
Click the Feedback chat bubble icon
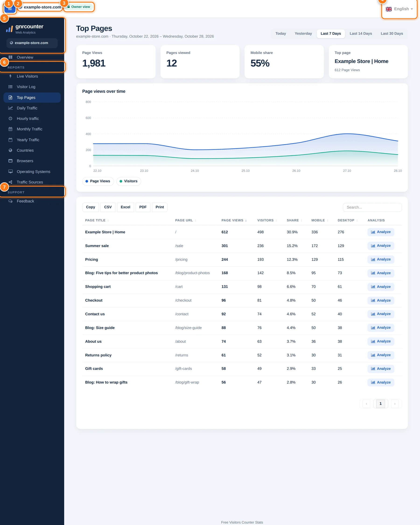click(10, 201)
